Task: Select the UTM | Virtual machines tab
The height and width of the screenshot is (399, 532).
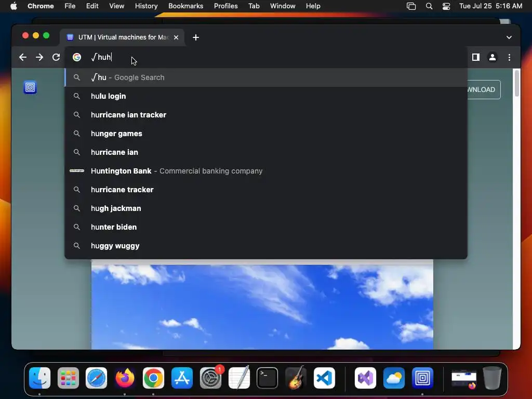Action: pyautogui.click(x=122, y=37)
